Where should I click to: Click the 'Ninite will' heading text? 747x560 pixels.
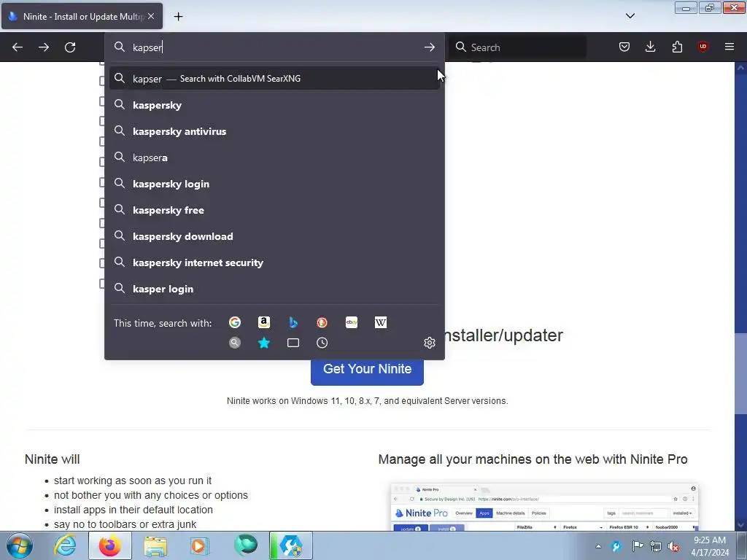tap(53, 459)
